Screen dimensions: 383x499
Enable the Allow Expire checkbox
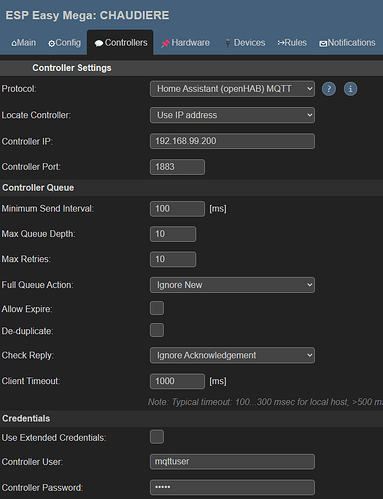157,308
